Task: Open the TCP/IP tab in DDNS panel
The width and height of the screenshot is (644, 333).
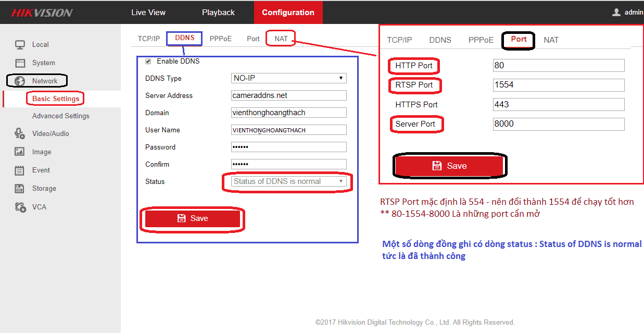Action: click(x=149, y=39)
